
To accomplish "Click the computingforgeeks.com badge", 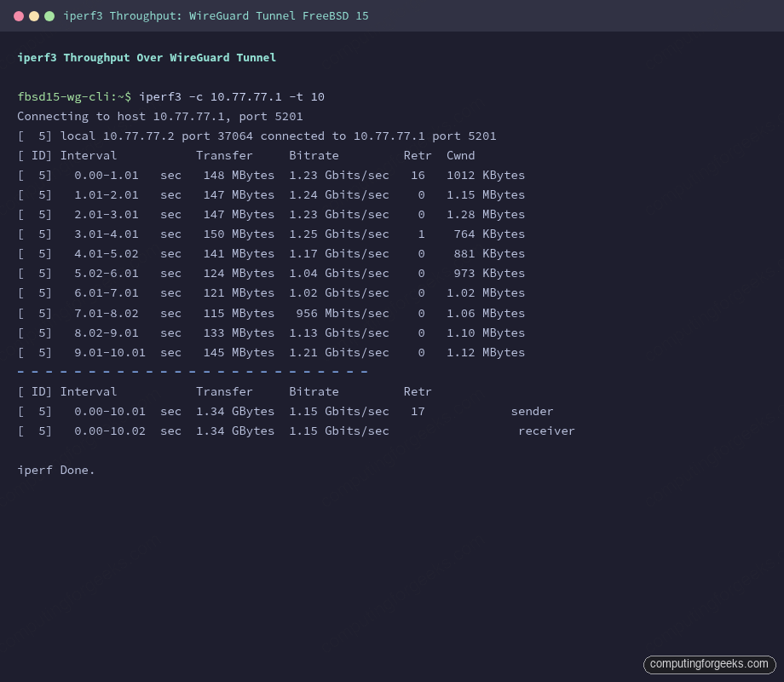I will tap(708, 664).
